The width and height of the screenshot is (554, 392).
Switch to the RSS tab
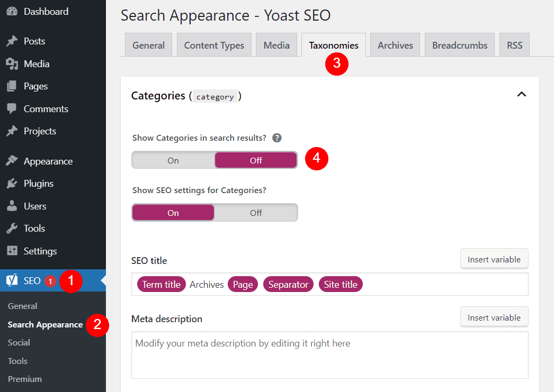(514, 45)
